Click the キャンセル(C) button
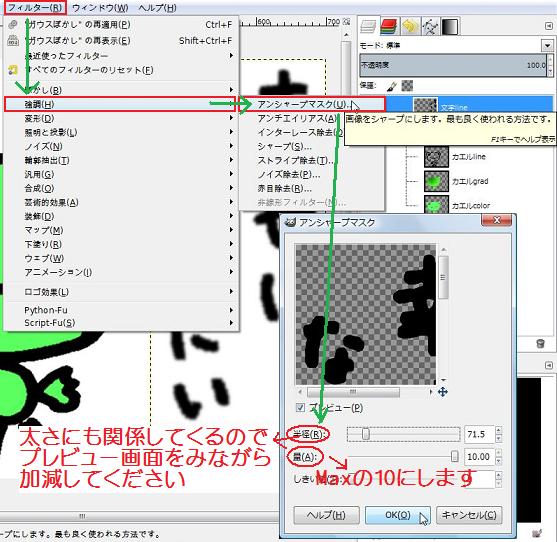557x542 pixels. tap(469, 515)
